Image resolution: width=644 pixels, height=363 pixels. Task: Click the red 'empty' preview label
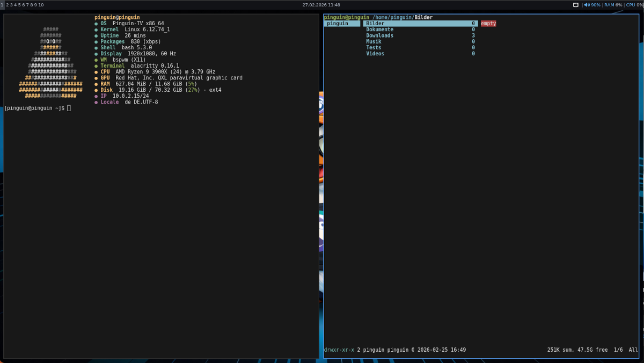click(488, 24)
